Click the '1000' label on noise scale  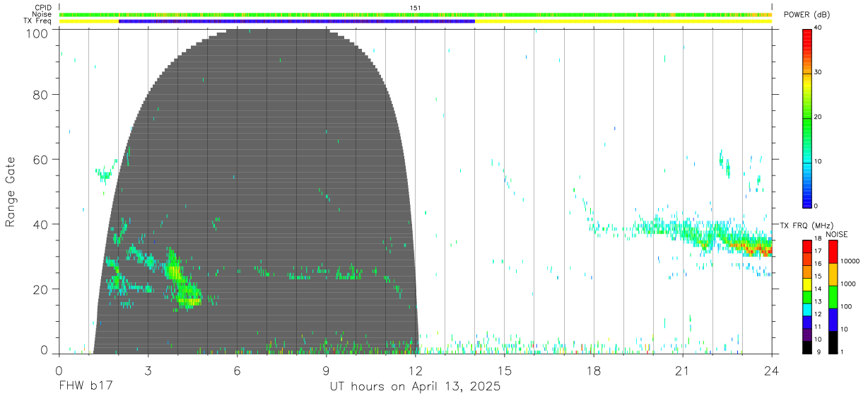(x=848, y=284)
